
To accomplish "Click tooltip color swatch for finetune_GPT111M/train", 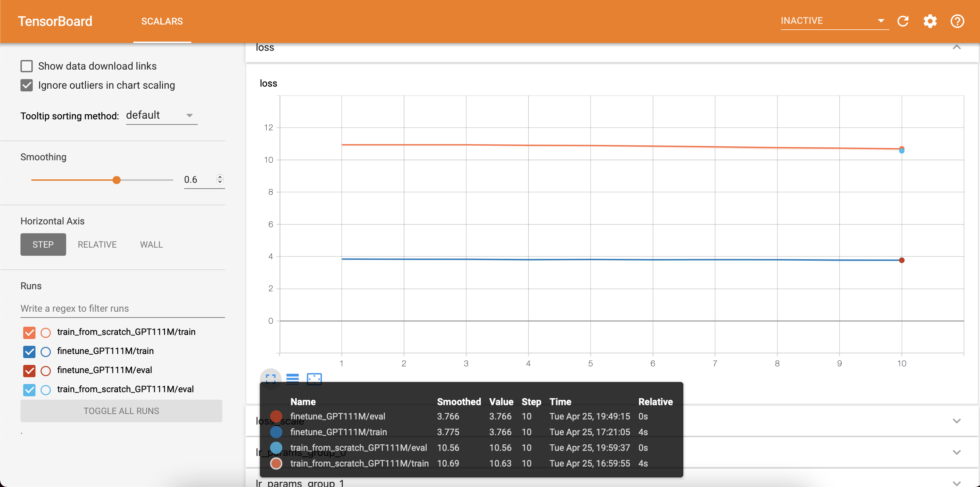I will [276, 432].
